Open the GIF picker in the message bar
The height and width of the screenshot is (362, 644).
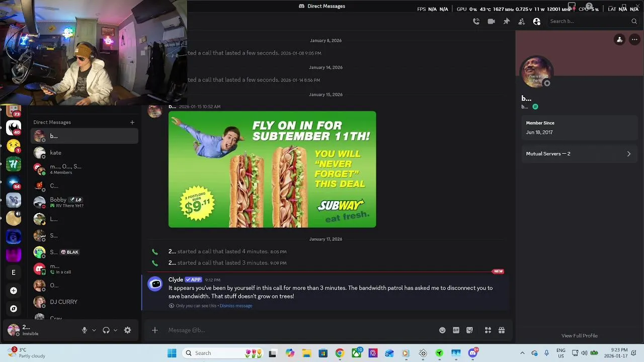(456, 330)
